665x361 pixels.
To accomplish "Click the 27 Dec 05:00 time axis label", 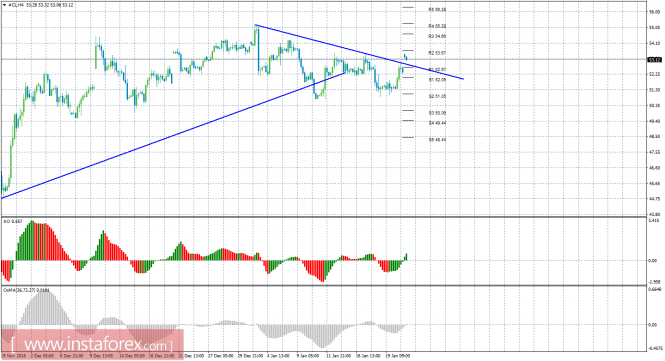I will (x=221, y=356).
